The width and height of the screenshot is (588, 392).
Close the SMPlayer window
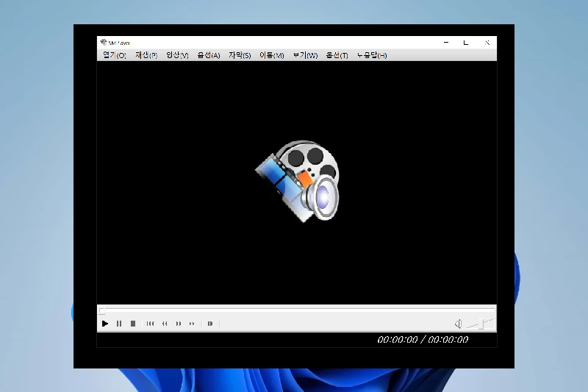click(487, 43)
